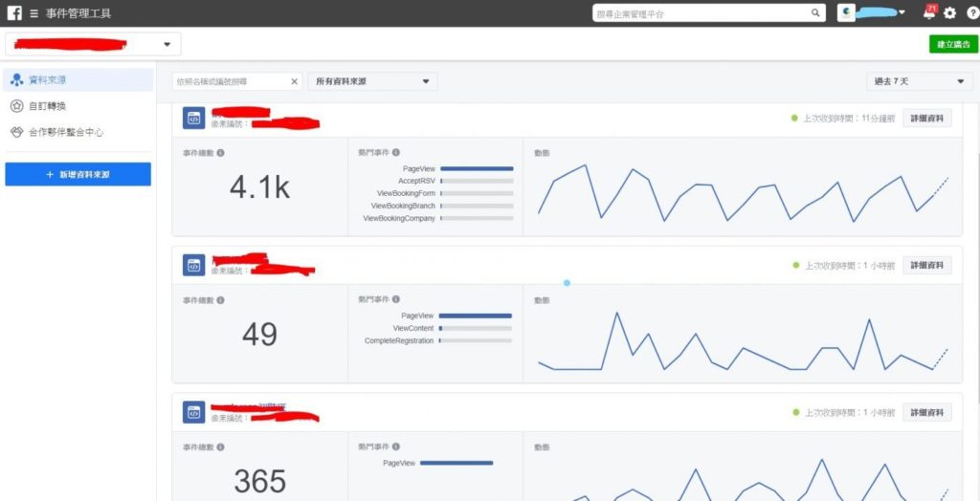Click the PageView bar in 4.1k card

click(x=477, y=168)
